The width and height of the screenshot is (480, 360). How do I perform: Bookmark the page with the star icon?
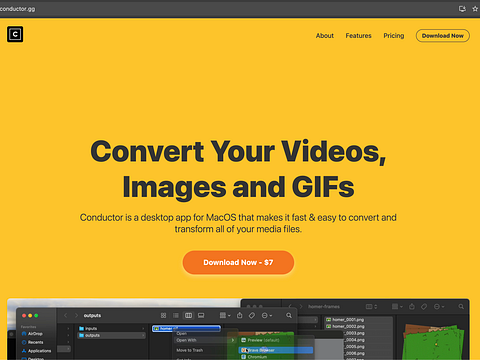pos(475,9)
